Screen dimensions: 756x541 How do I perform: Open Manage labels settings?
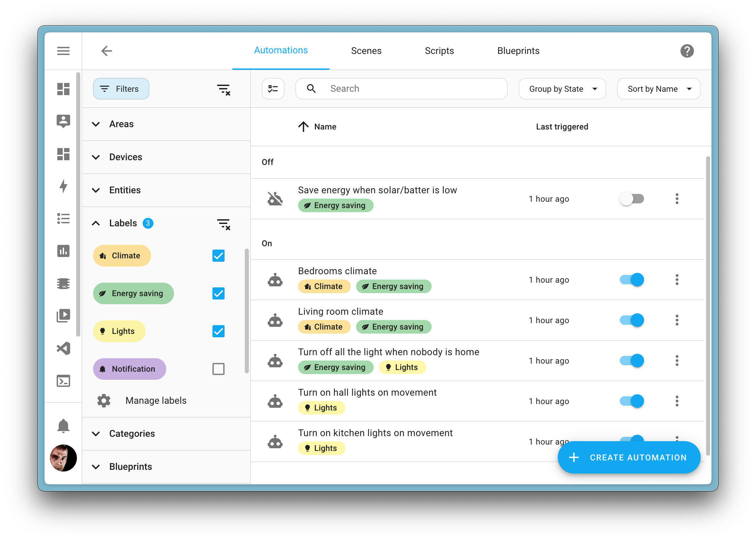(156, 400)
